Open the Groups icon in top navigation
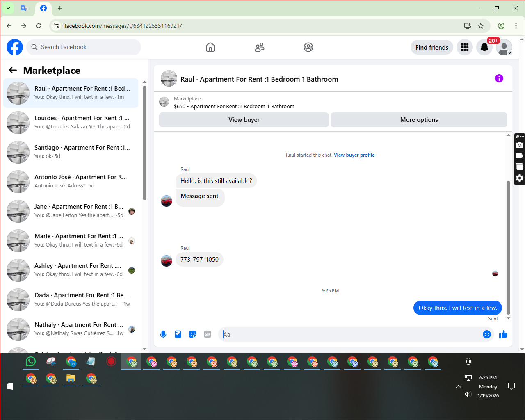 point(308,47)
